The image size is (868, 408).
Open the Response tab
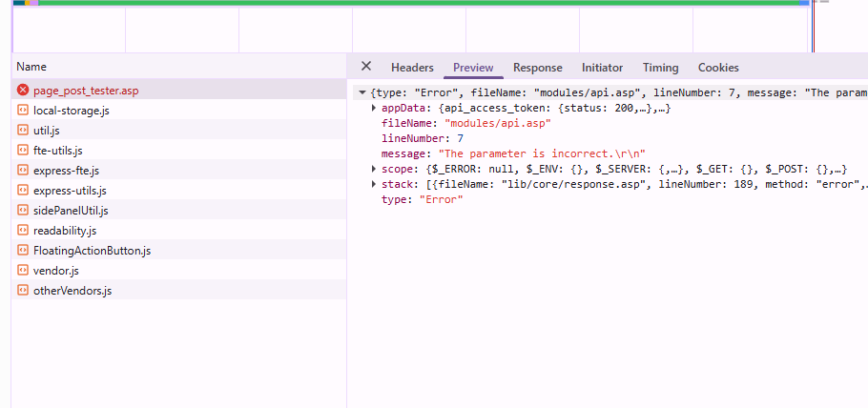[x=537, y=68]
